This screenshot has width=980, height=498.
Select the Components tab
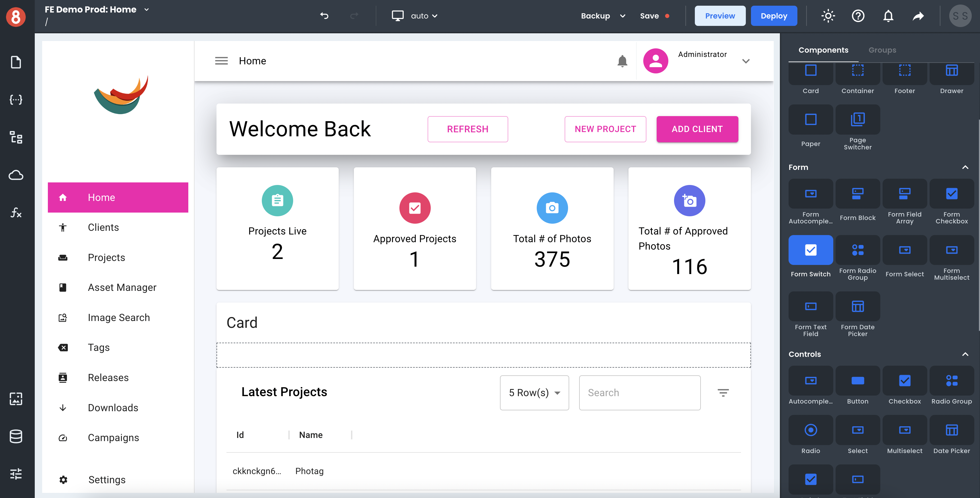[x=824, y=50]
